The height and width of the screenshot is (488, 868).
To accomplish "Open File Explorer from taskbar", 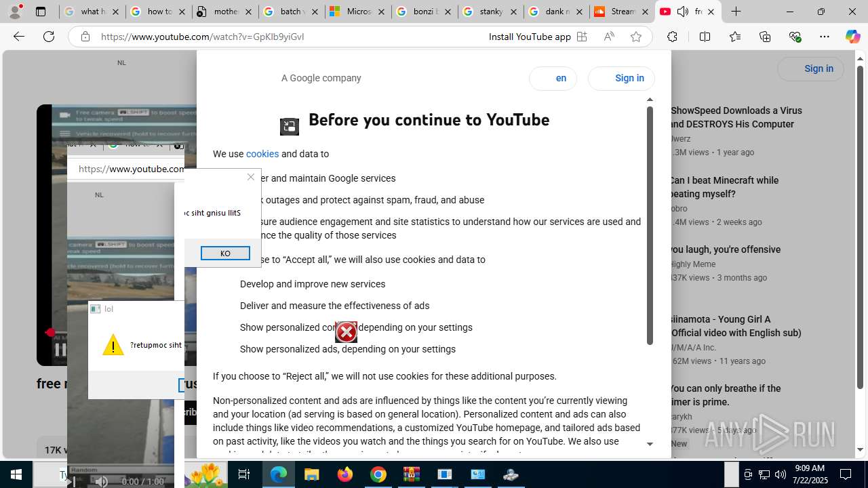I will (311, 474).
